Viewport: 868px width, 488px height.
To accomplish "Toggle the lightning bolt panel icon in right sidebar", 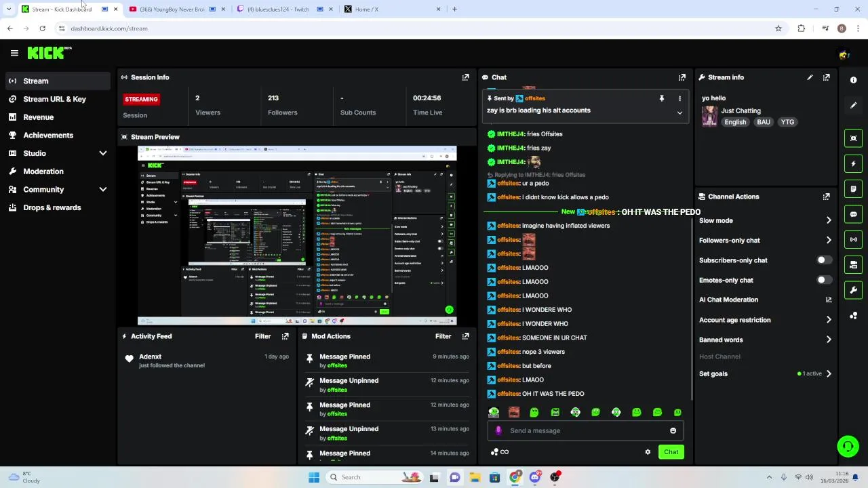I will pos(853,163).
